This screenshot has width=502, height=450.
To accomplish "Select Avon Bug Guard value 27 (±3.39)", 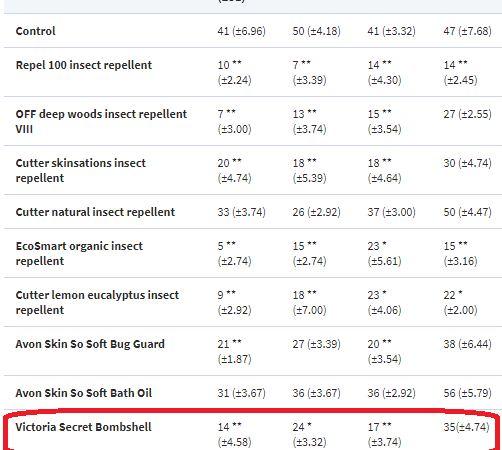I will (316, 344).
